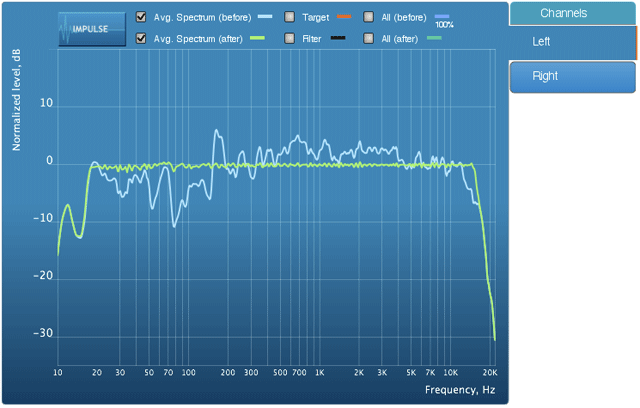Viewport: 640px width, 408px height.
Task: Click the 200 frequency tick label
Action: click(x=228, y=373)
